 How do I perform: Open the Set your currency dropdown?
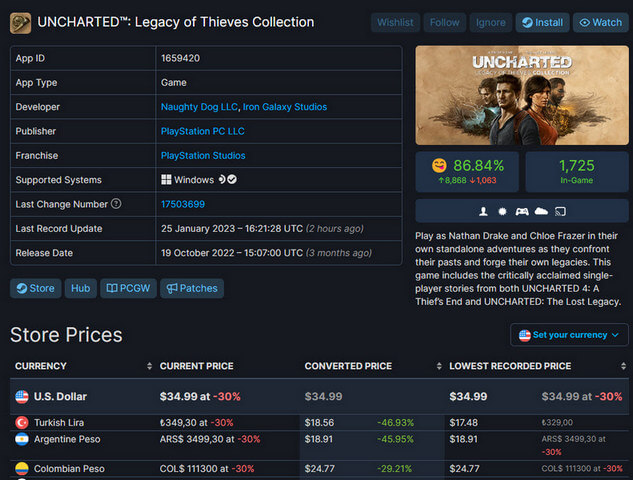point(569,335)
